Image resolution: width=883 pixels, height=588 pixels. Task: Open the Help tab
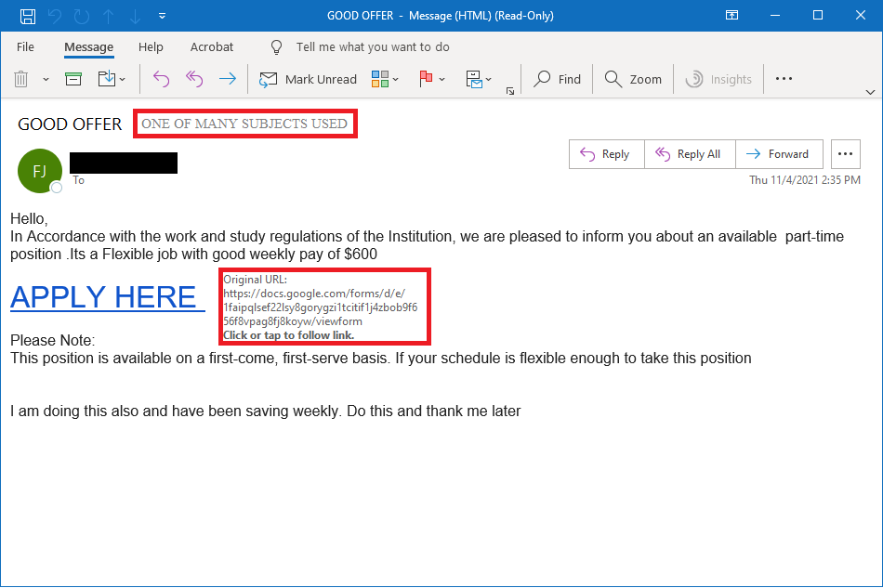click(151, 46)
